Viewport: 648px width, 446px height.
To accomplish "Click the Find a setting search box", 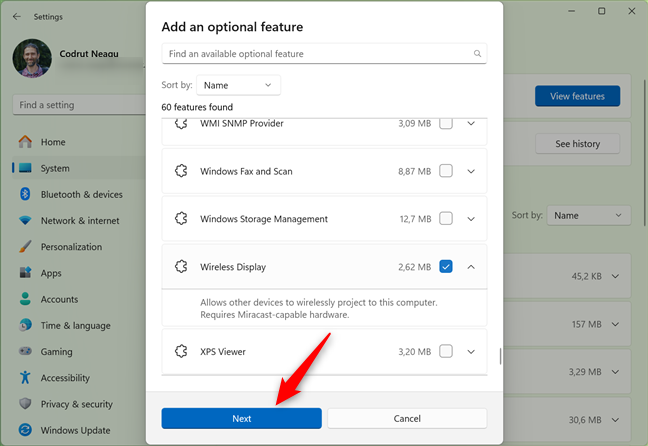I will [x=79, y=105].
